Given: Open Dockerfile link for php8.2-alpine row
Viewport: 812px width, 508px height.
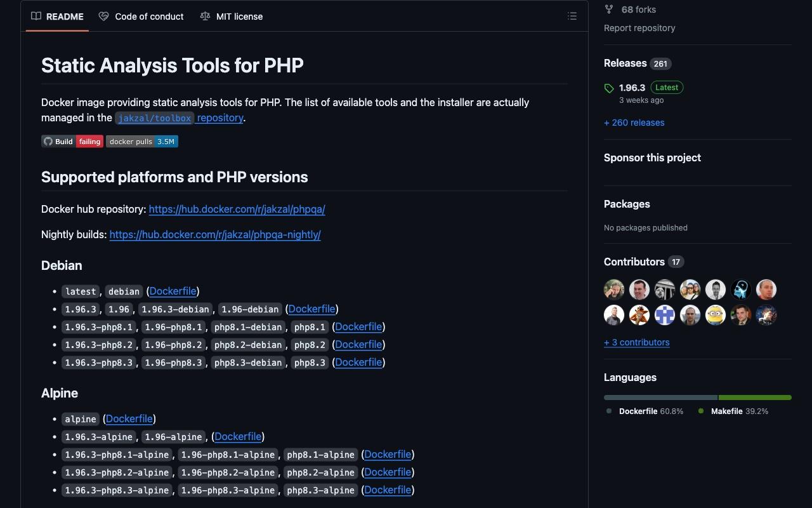Looking at the screenshot, I should point(388,472).
